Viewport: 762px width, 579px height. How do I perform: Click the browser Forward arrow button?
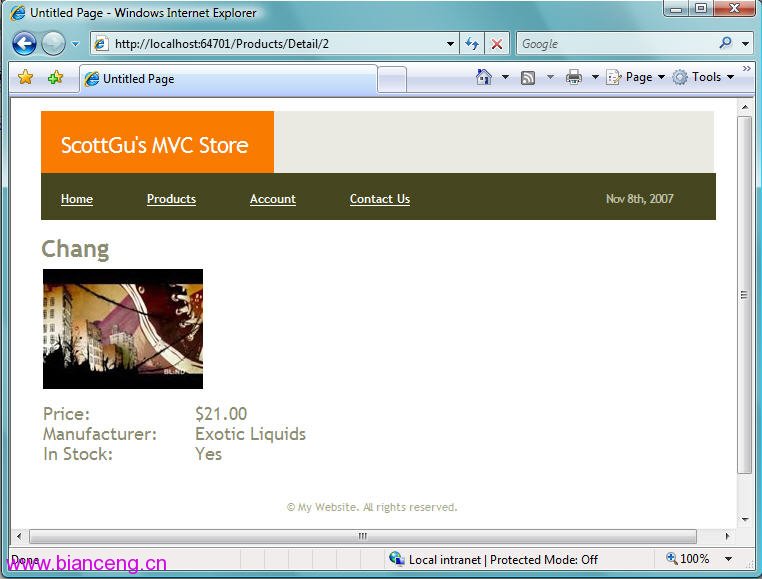[x=53, y=44]
